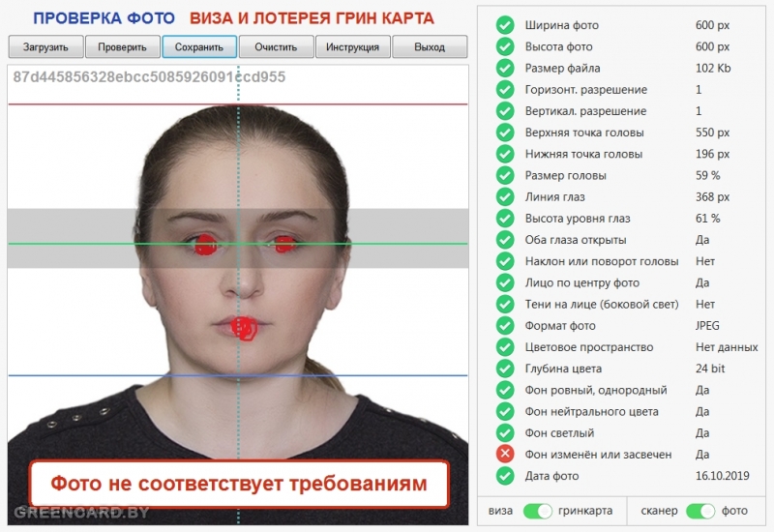Image resolution: width=774 pixels, height=532 pixels.
Task: Click the JPEG format value
Action: tap(707, 326)
